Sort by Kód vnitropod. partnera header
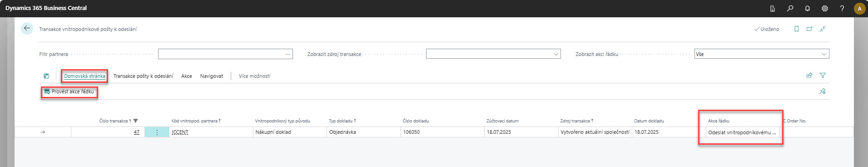 196,121
